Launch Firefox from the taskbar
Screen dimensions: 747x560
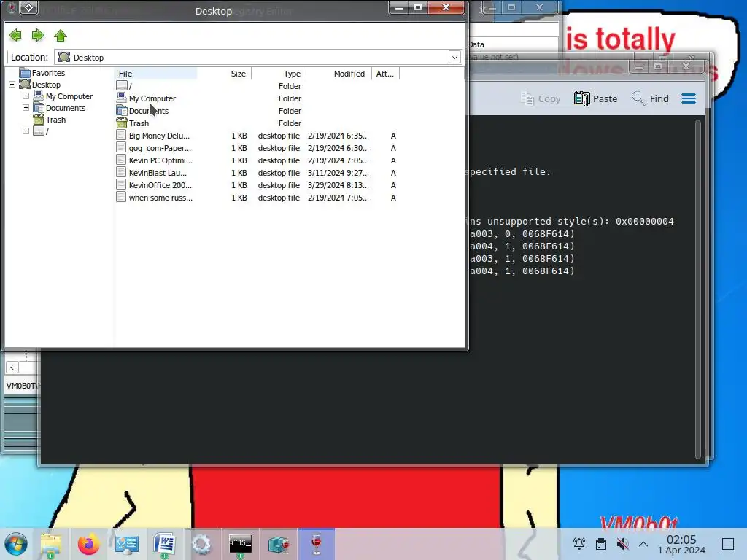coord(88,544)
